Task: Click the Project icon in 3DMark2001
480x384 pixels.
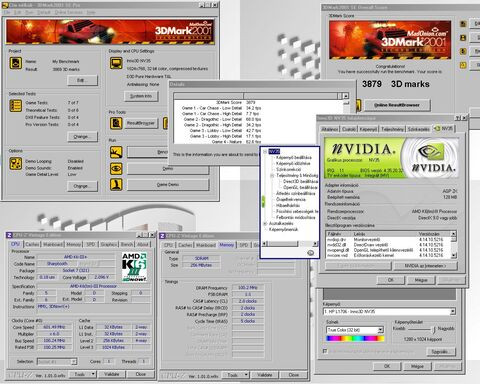Action: [x=16, y=63]
